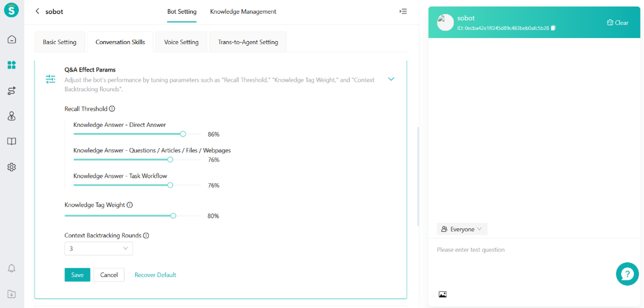Open Context Backtracking Rounds dropdown
The height and width of the screenshot is (308, 644).
pos(98,249)
